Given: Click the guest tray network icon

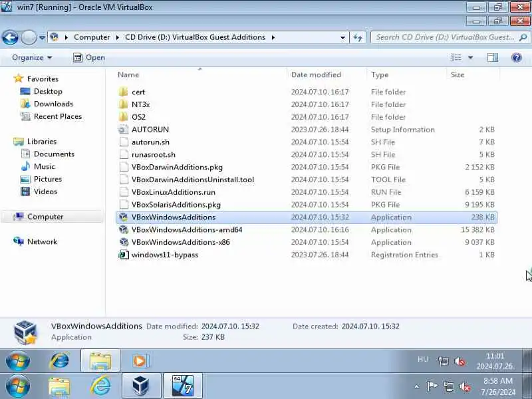Looking at the screenshot, I should (443, 361).
